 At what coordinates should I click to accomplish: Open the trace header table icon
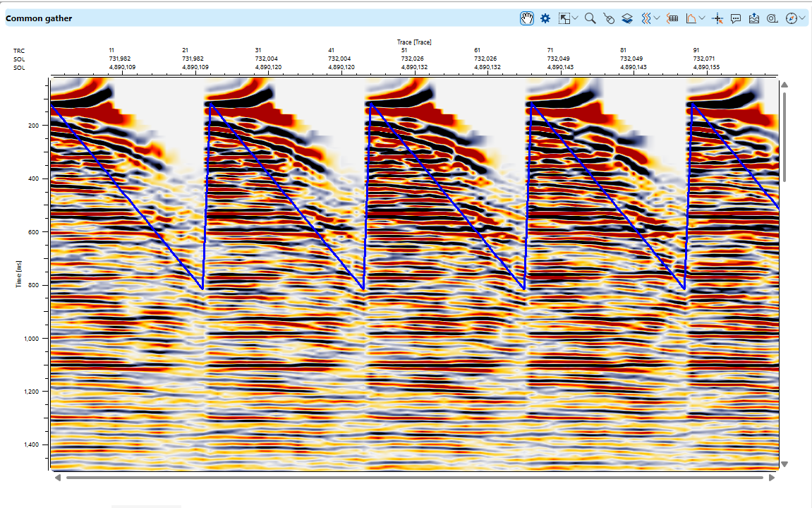(673, 18)
